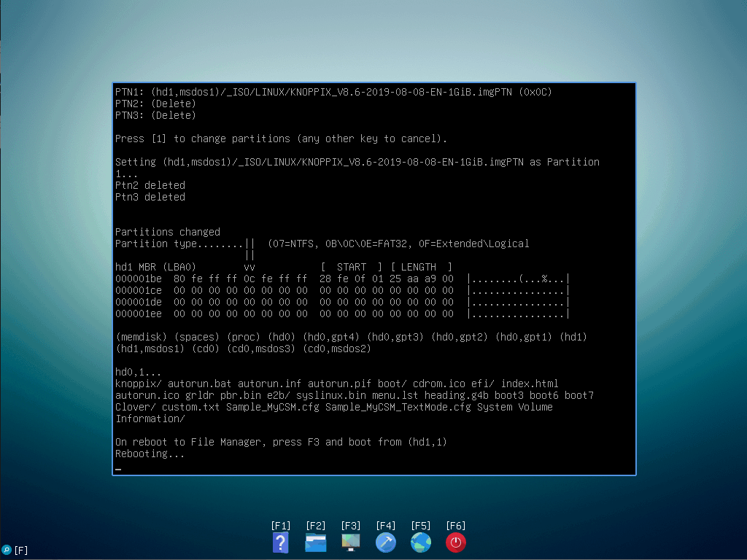747x560 pixels.
Task: Click the '(hd0,gpt1)' device entry
Action: click(x=524, y=337)
